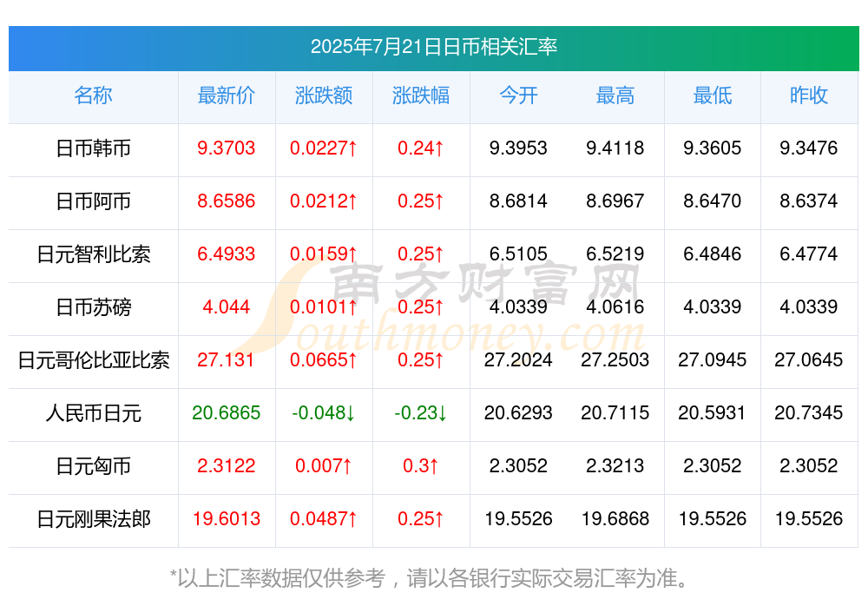Click lowest value 8.6470
Image resolution: width=868 pixels, height=606 pixels.
click(x=713, y=201)
